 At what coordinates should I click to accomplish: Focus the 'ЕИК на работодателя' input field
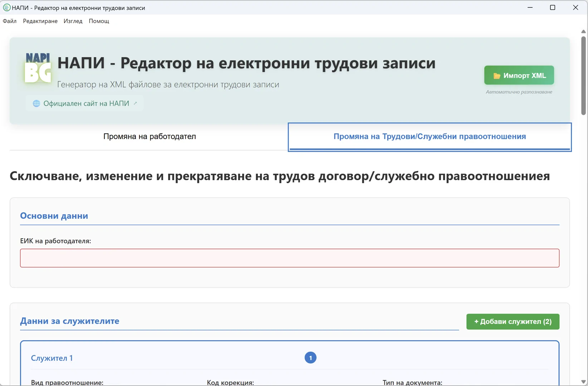point(289,258)
